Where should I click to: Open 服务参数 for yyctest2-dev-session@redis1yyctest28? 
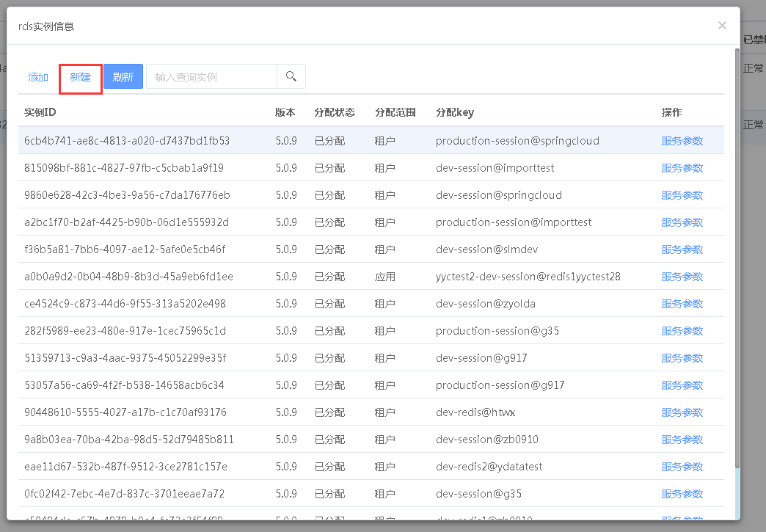tap(682, 277)
